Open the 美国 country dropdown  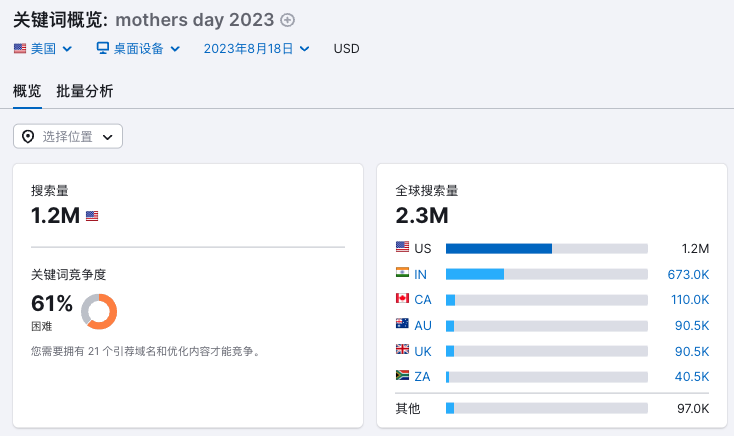click(x=43, y=48)
